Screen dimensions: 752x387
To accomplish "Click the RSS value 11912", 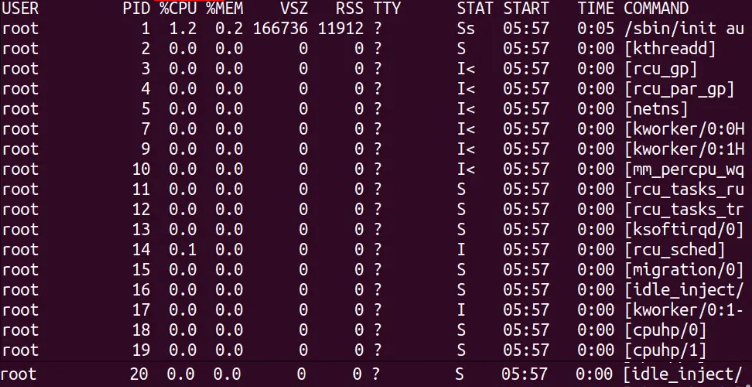I will click(341, 29).
